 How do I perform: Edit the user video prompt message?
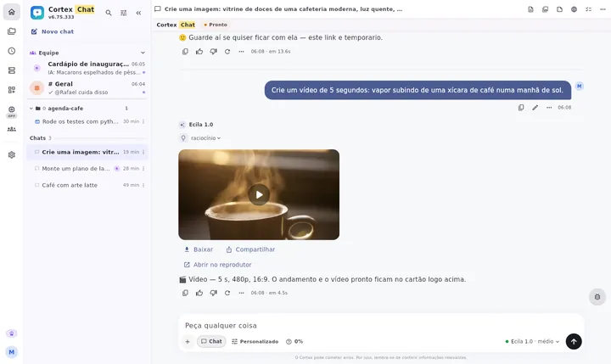[535, 108]
